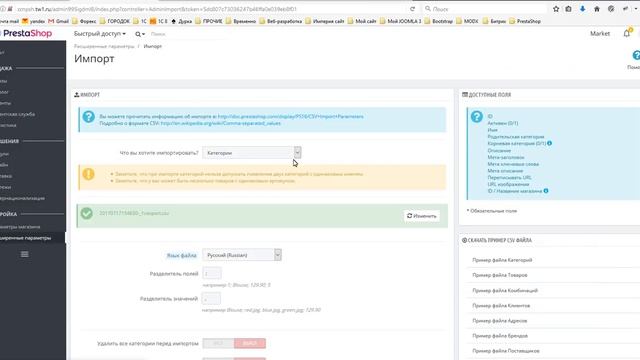Screen dimensions: 640x360
Task: Open the PrestaShop bookmark folder
Action: [525, 21]
